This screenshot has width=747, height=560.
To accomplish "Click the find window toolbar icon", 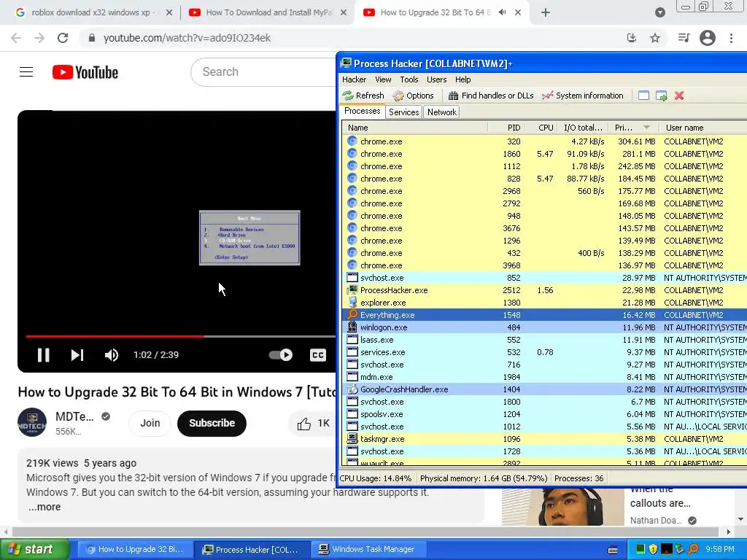I will point(643,96).
